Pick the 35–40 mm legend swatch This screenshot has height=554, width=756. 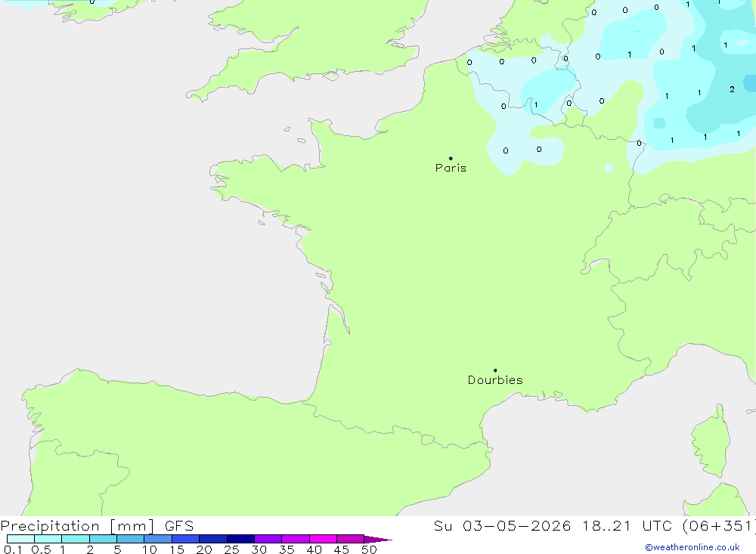pyautogui.click(x=295, y=539)
